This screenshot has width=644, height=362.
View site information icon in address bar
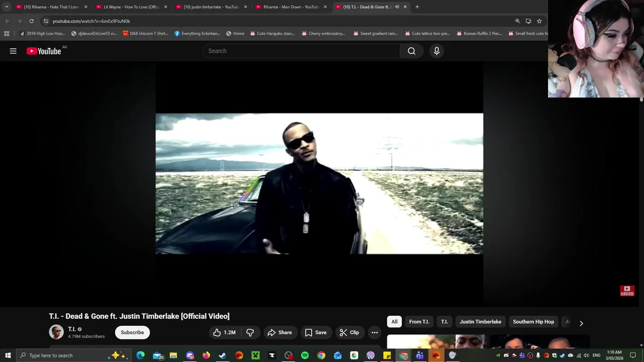[x=46, y=21]
